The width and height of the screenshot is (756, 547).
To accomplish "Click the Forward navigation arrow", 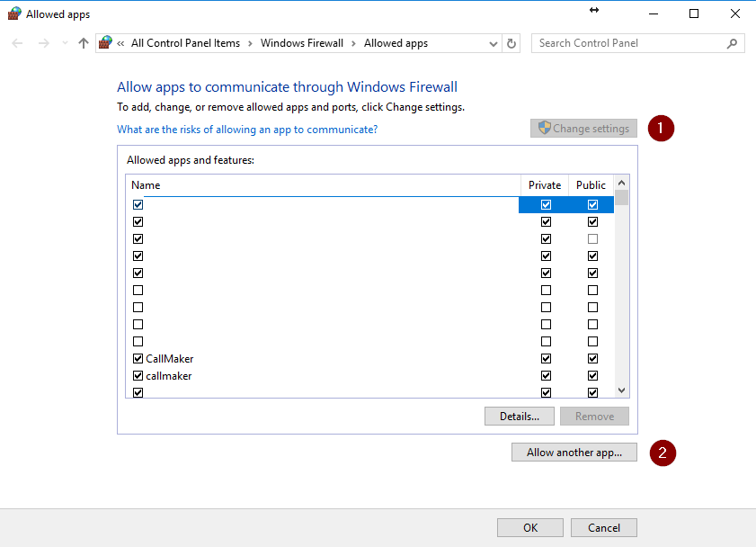I will pyautogui.click(x=44, y=43).
